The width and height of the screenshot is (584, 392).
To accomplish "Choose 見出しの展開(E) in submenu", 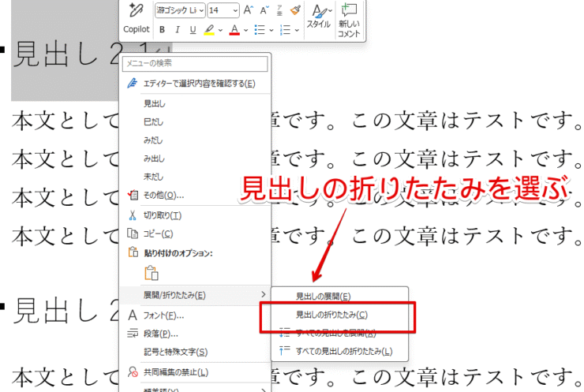I will (339, 297).
